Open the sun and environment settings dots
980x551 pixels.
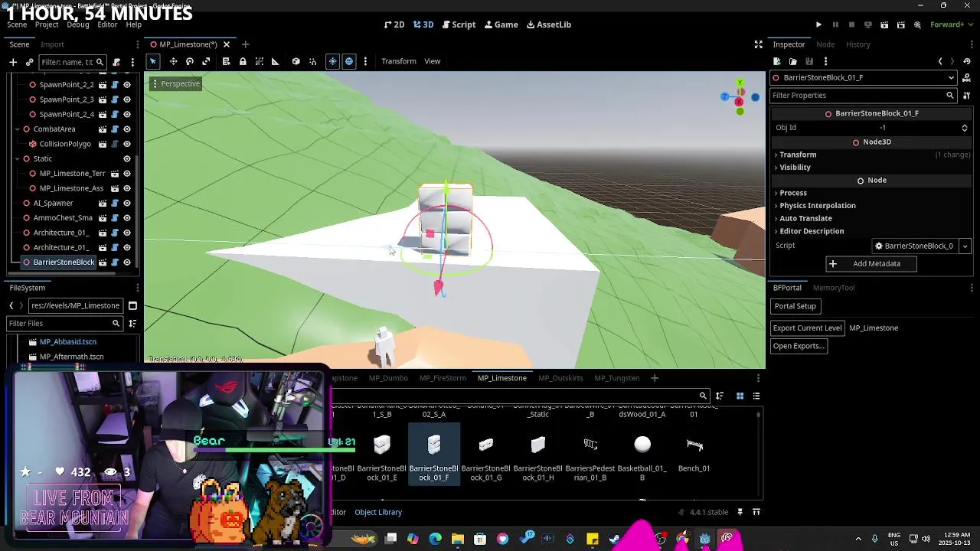(365, 61)
